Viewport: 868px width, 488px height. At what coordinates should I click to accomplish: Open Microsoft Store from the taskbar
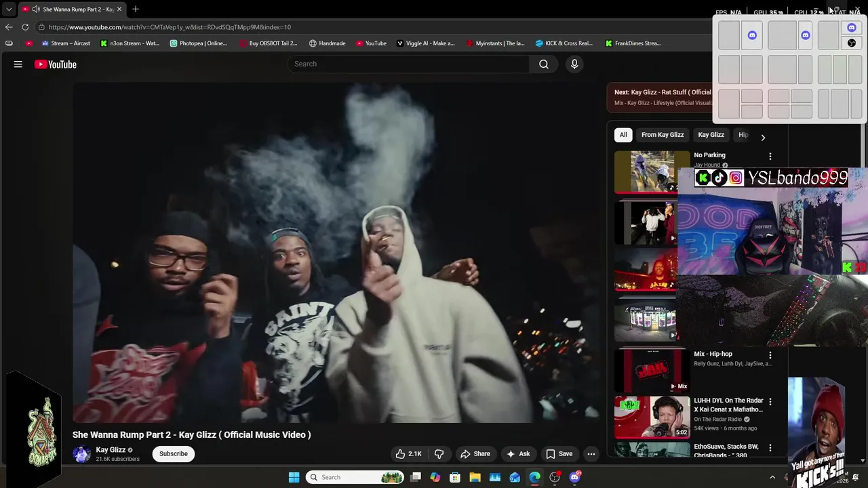click(x=455, y=477)
